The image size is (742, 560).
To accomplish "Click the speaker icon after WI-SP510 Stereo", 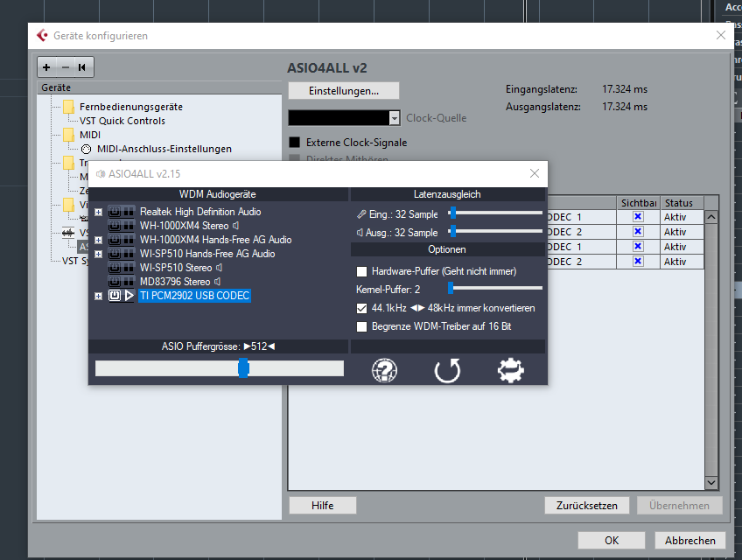I will [x=219, y=268].
